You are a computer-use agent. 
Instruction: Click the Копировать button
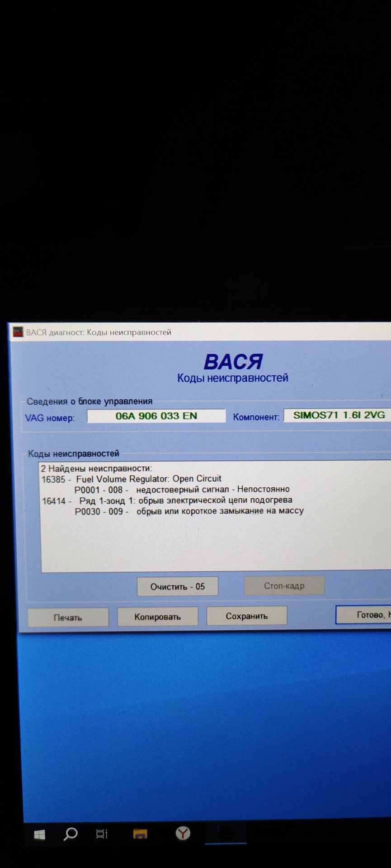[157, 617]
